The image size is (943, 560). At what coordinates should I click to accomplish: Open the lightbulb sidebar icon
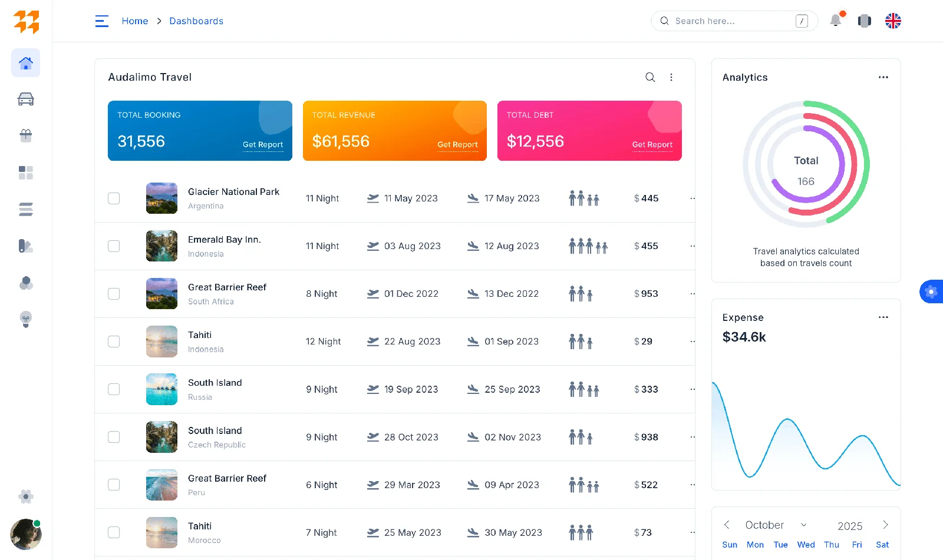pyautogui.click(x=26, y=319)
